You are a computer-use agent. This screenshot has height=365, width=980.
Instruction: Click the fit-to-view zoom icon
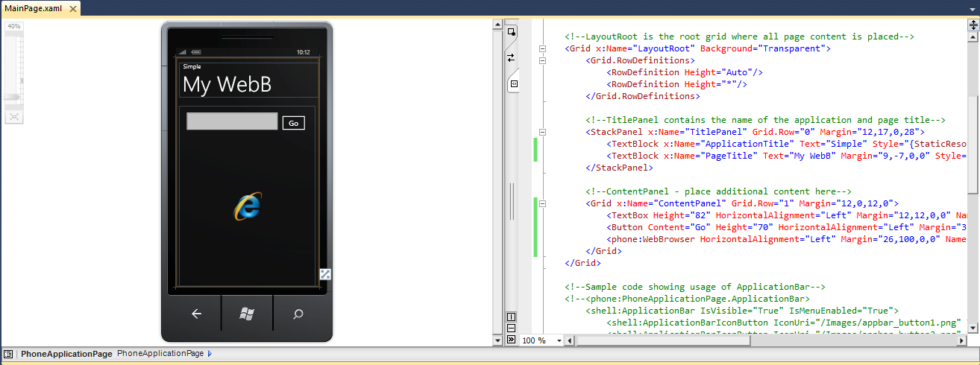tap(13, 116)
